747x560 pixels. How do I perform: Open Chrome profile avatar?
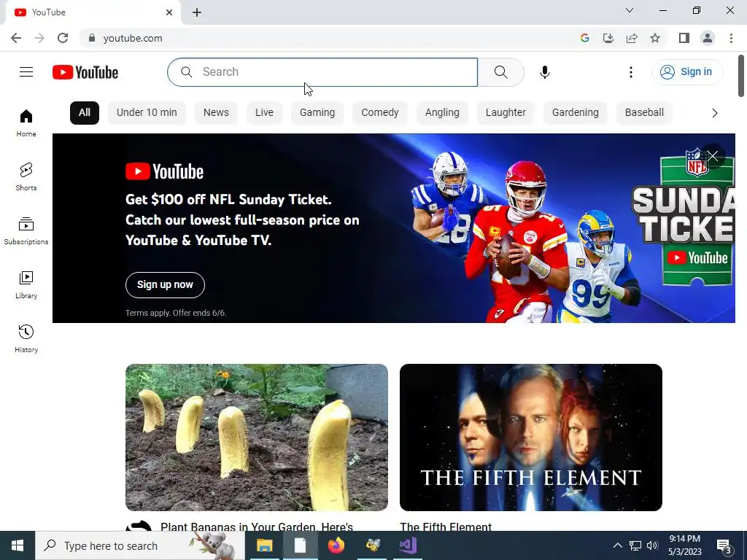(708, 38)
